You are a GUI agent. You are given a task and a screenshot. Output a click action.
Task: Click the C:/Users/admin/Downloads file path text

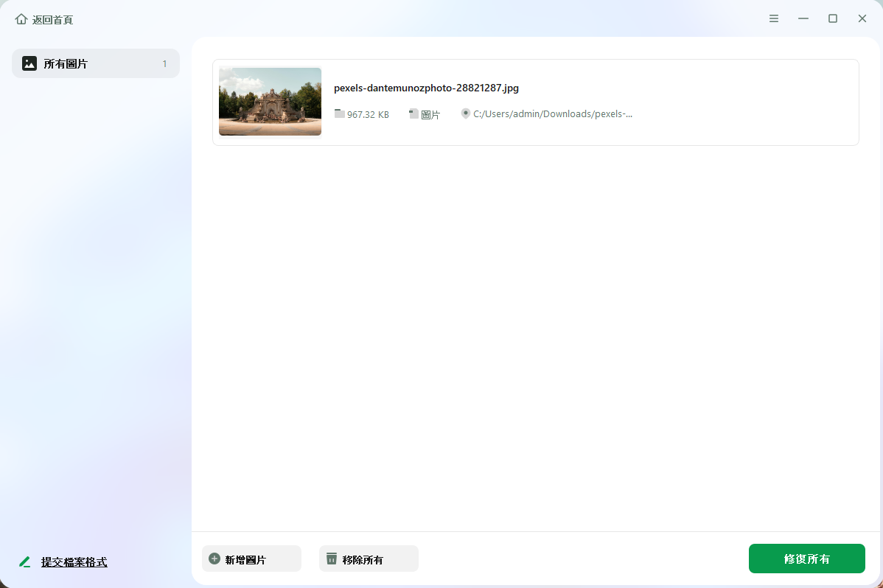552,114
